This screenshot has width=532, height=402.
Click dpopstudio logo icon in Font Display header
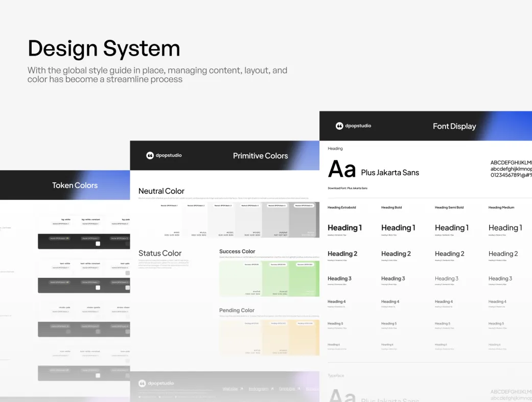pyautogui.click(x=339, y=126)
